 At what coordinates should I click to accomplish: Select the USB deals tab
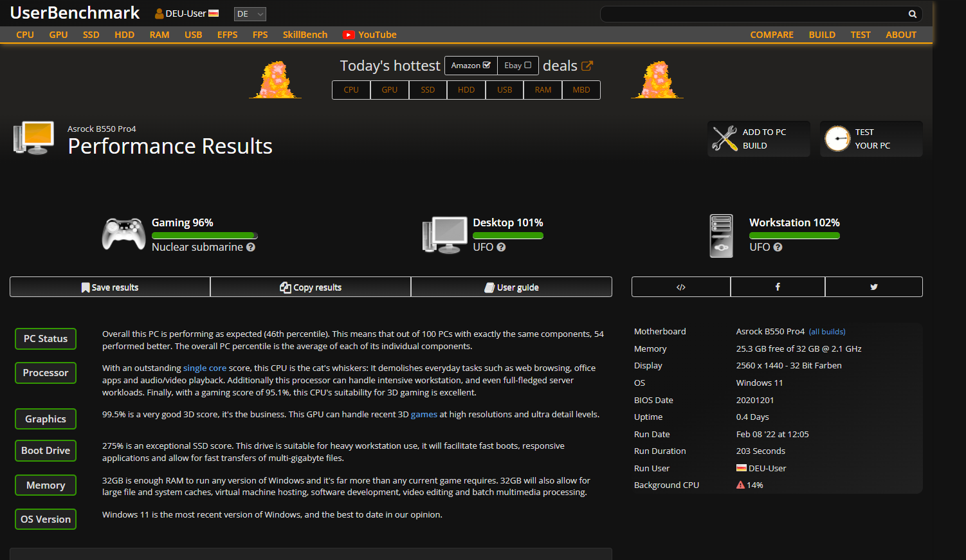[505, 90]
